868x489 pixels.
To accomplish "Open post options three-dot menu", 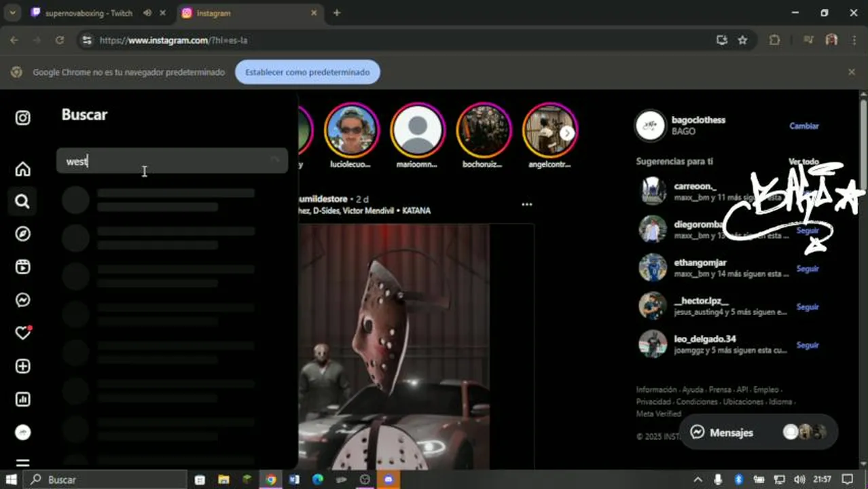I will [x=526, y=204].
